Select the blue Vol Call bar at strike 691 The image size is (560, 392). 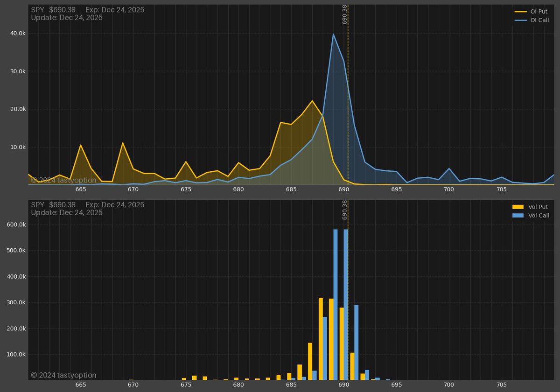tap(357, 343)
